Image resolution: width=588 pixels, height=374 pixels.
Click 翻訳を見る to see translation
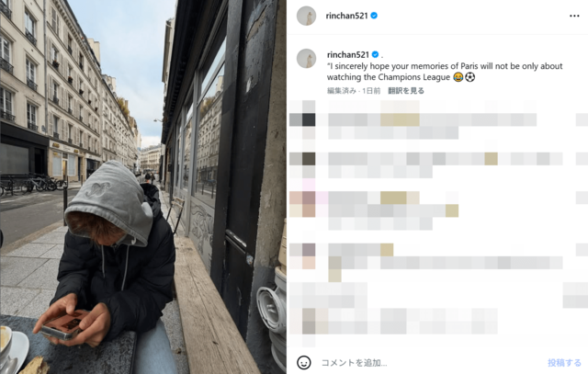pos(406,91)
